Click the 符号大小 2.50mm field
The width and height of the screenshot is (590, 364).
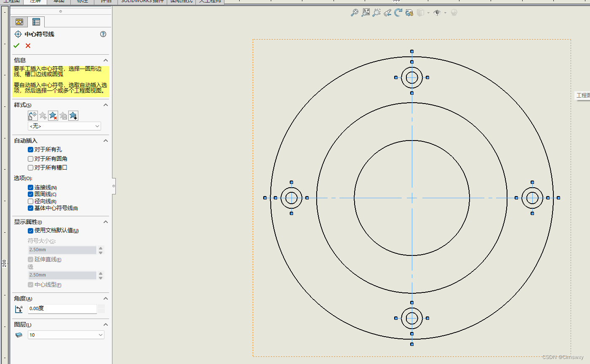pos(62,250)
